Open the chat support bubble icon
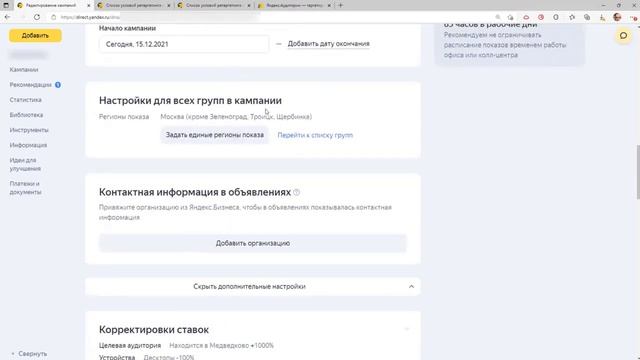This screenshot has width=640, height=360. [x=623, y=36]
